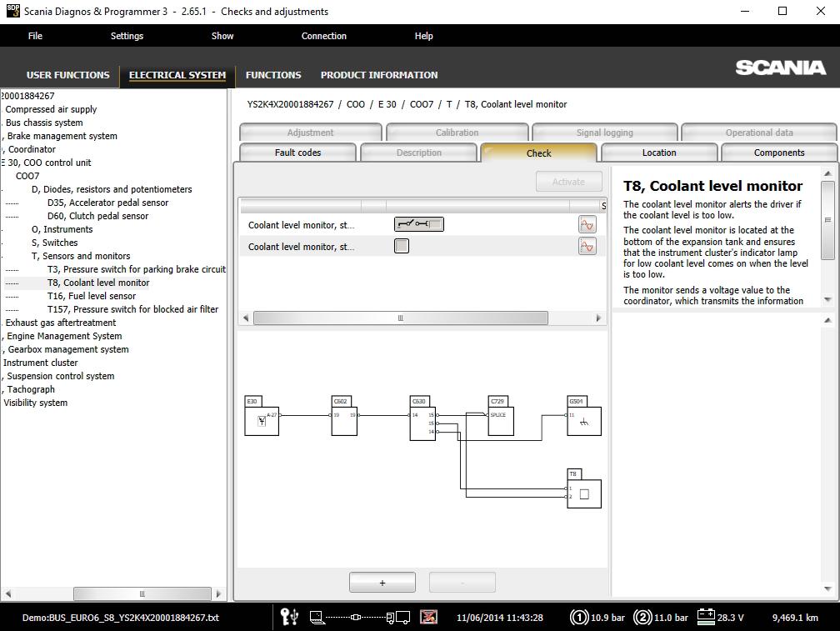Screen dimensions: 840x631
Task: Open the Settings menu
Action: [127, 36]
